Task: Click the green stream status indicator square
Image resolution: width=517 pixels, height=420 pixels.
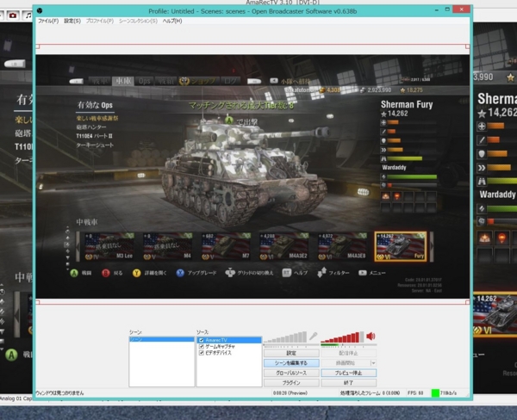Action: [435, 393]
